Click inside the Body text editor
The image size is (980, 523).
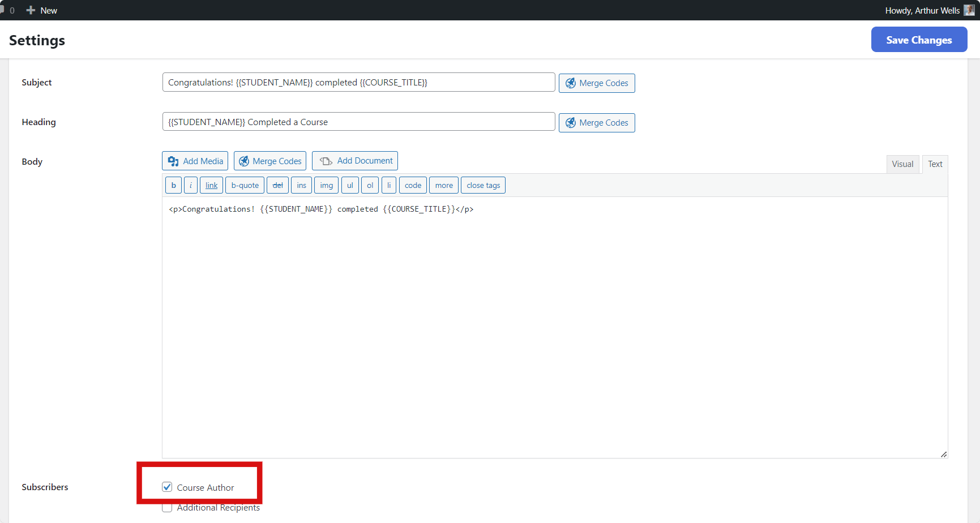click(555, 327)
